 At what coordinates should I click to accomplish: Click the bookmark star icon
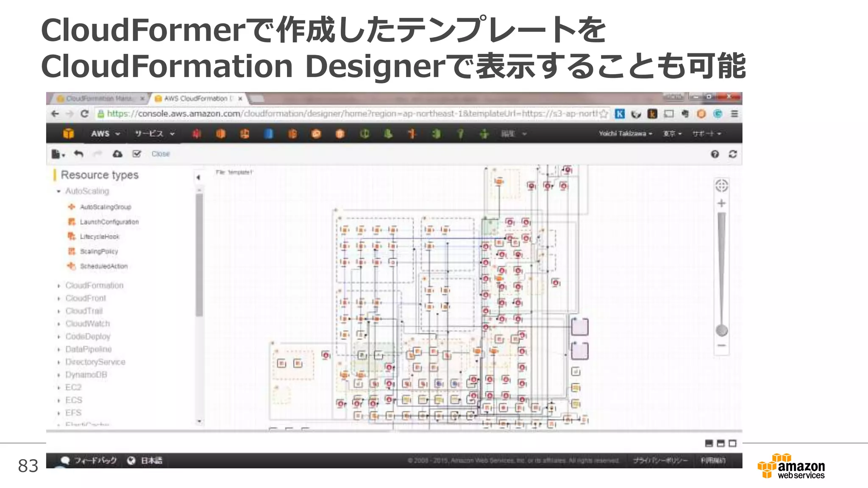tap(604, 114)
